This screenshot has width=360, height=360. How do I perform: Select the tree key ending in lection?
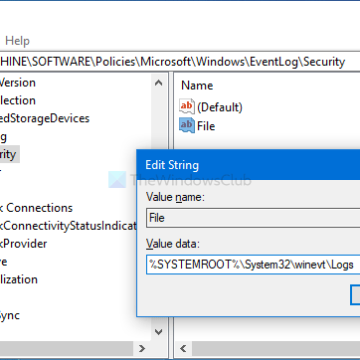tap(18, 100)
